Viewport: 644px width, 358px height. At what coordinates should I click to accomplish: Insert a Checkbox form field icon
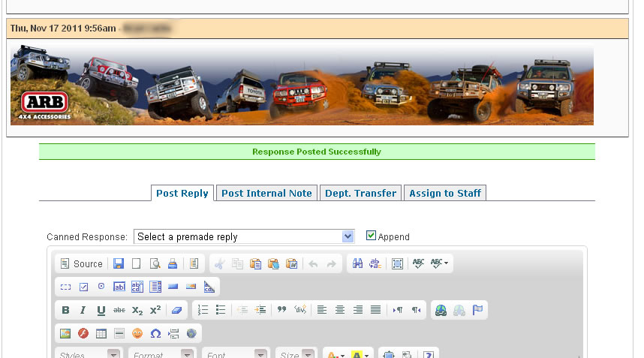point(83,287)
